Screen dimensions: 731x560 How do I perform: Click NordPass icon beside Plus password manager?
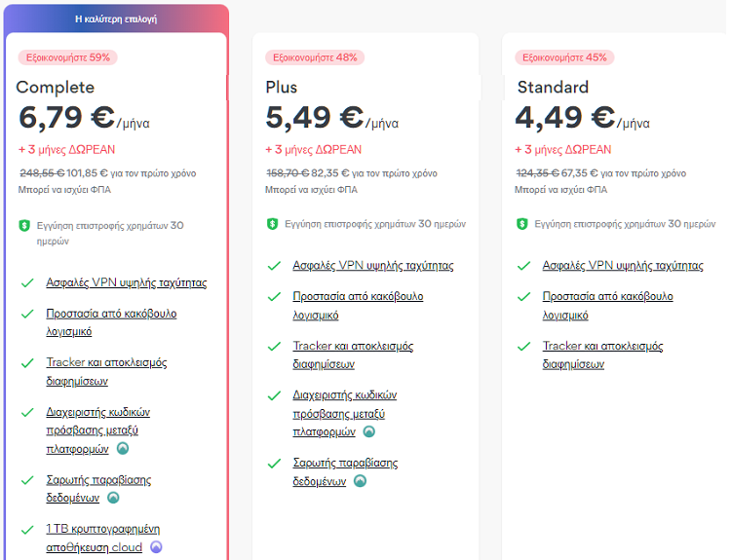pyautogui.click(x=368, y=431)
